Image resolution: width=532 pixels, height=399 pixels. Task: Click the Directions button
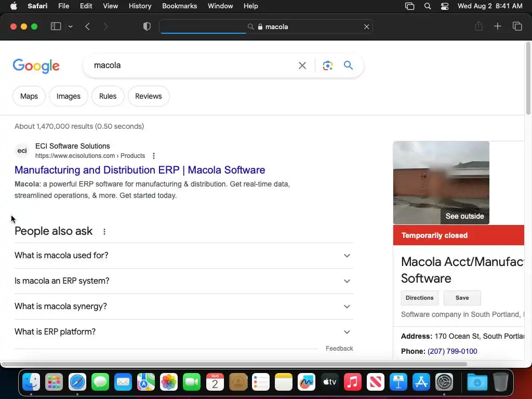(419, 298)
